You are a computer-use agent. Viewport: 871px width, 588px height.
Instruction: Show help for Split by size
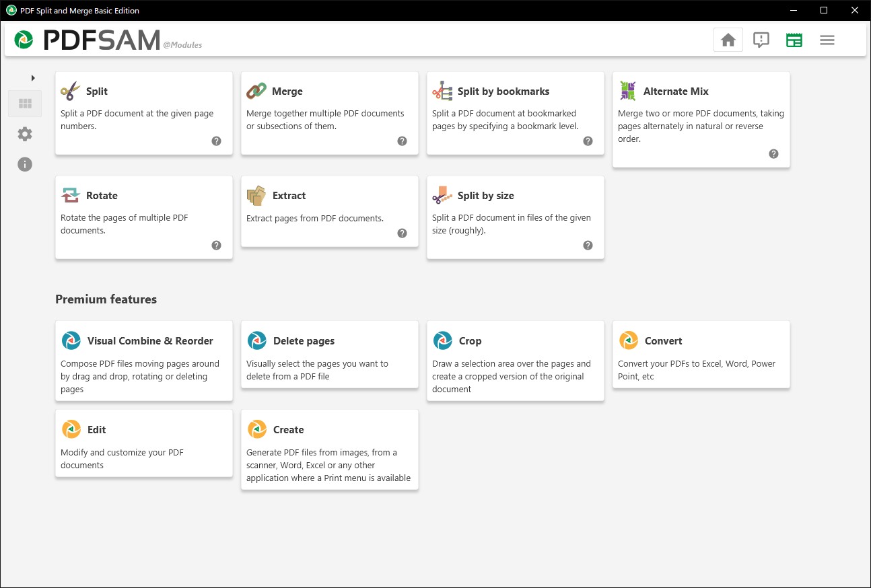point(588,246)
